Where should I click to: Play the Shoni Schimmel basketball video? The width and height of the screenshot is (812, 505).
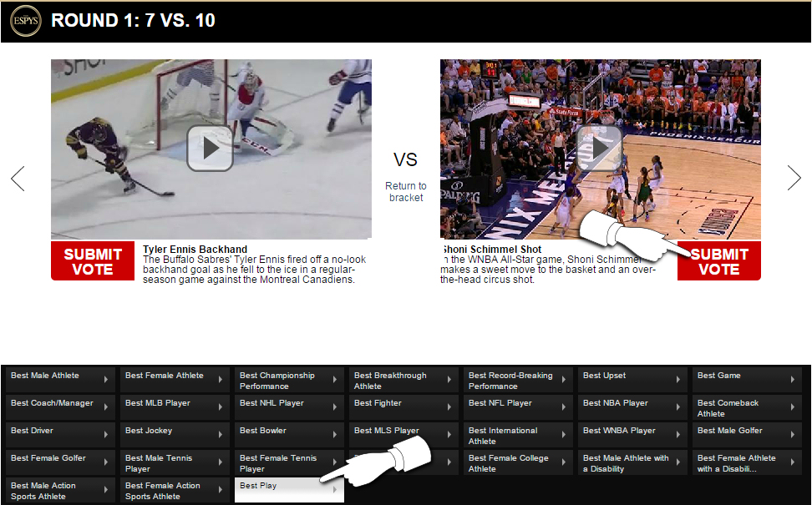pos(599,148)
